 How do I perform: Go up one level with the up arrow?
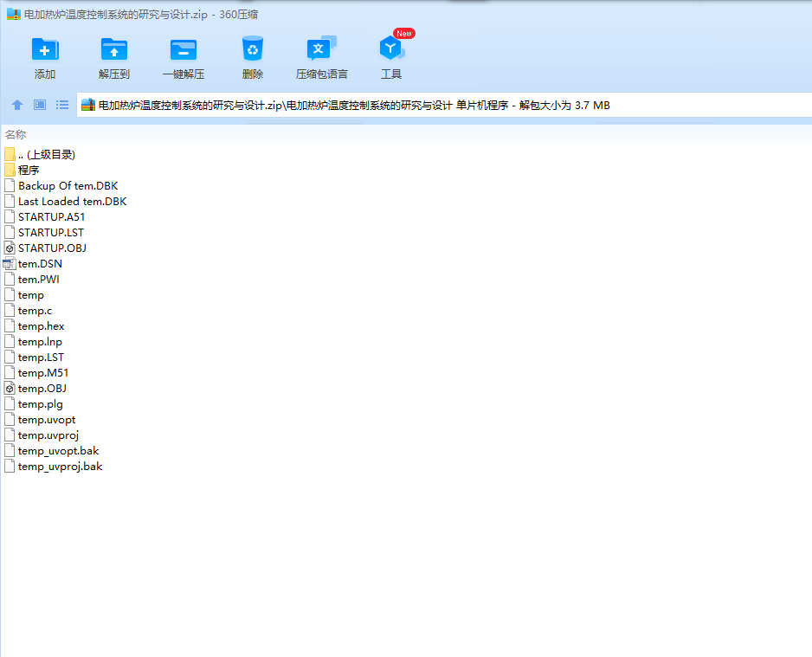[x=17, y=105]
